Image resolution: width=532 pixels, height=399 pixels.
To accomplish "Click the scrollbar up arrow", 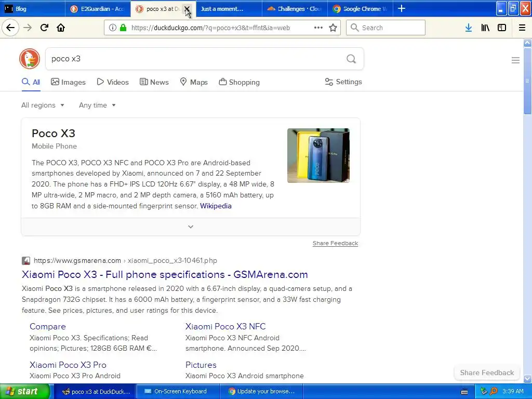I will (527, 43).
